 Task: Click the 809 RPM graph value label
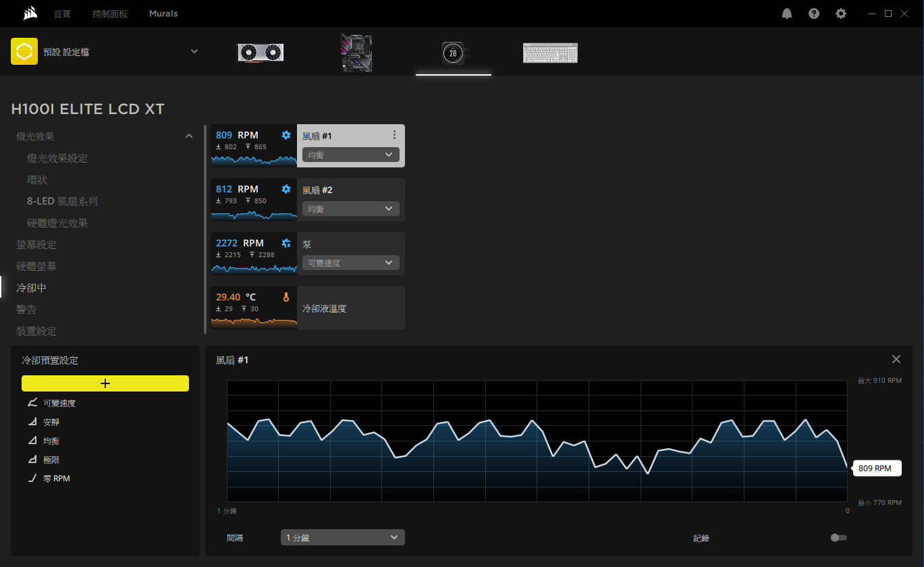coord(877,468)
